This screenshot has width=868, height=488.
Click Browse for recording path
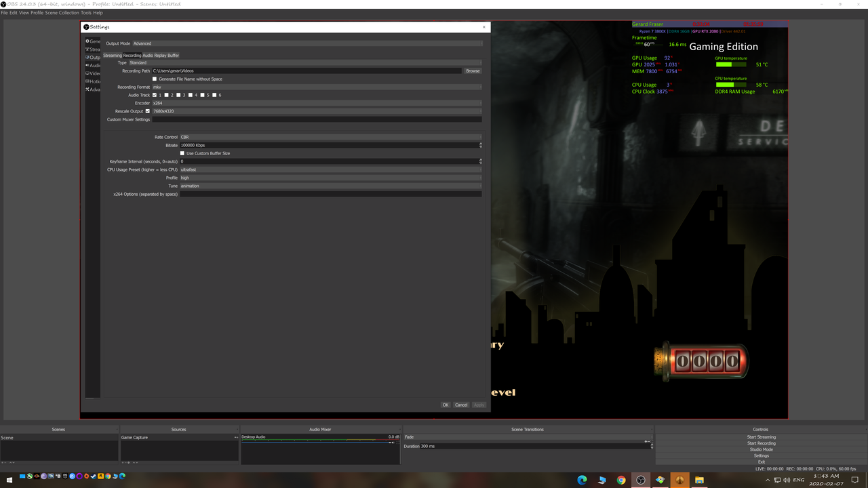point(473,70)
